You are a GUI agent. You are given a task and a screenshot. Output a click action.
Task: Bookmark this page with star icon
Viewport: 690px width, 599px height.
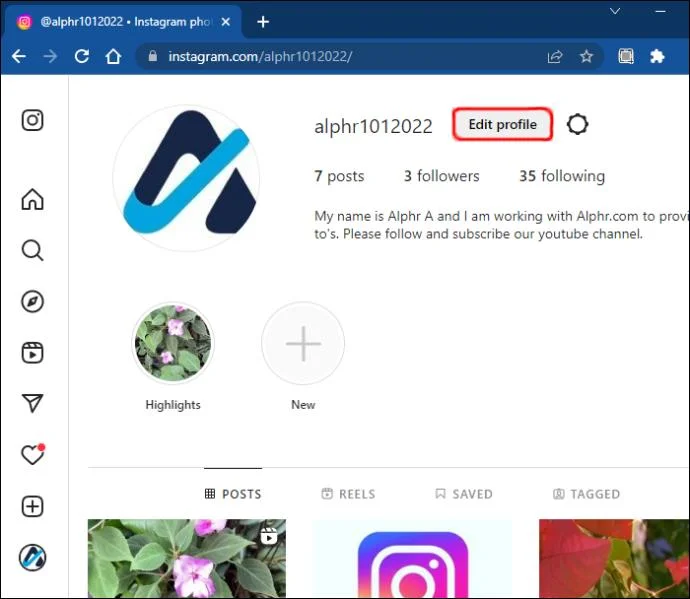586,56
